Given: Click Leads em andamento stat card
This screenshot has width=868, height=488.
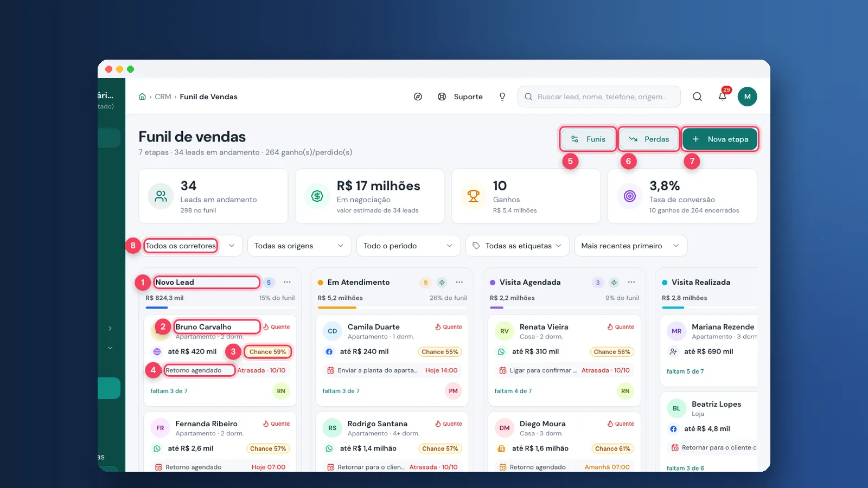Looking at the screenshot, I should pos(213,196).
